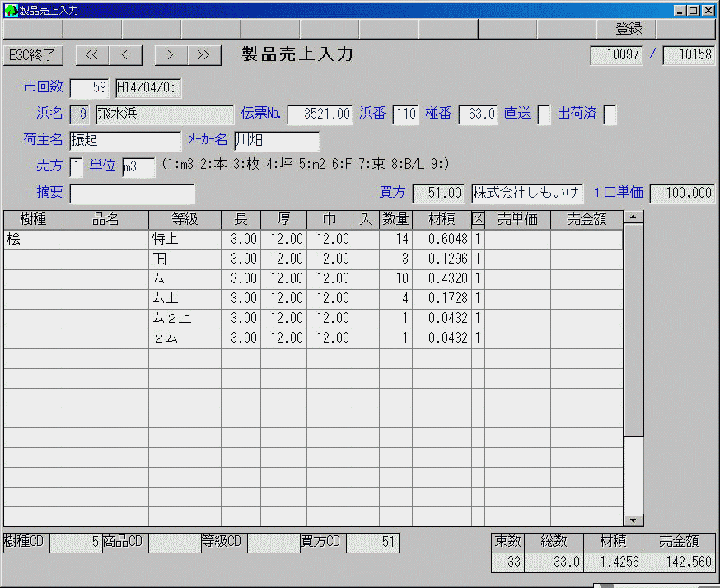The width and height of the screenshot is (720, 588).
Task: Click the quantity cell showing 14
Action: pyautogui.click(x=395, y=240)
